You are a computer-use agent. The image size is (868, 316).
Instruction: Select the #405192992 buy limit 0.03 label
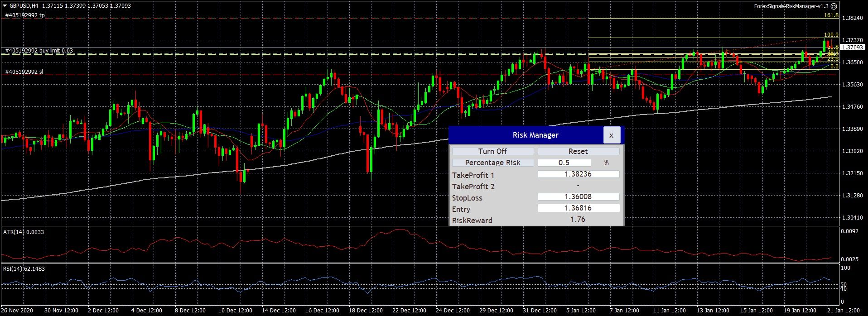39,51
